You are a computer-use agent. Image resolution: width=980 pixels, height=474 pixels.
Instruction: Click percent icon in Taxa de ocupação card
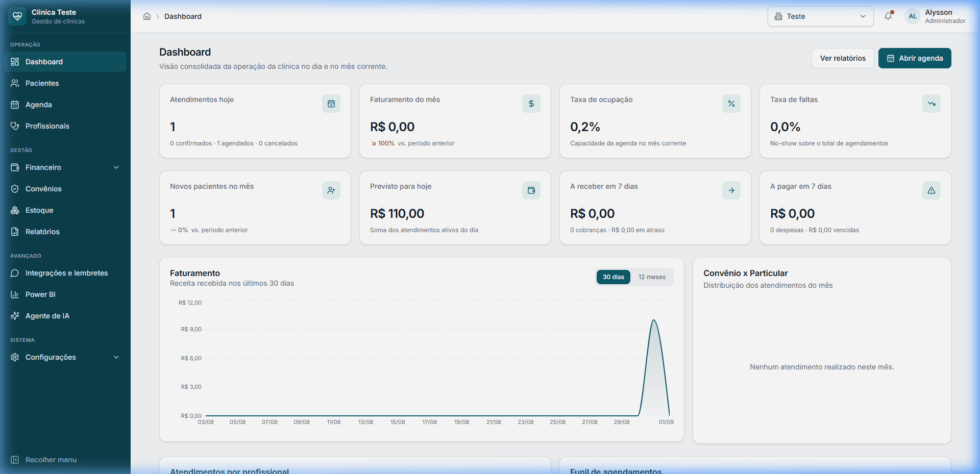(x=731, y=104)
